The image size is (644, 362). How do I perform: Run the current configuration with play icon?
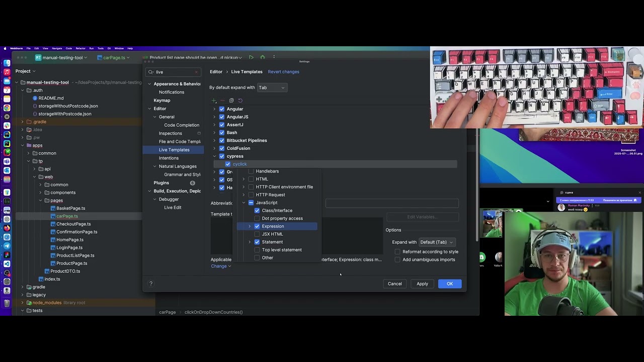(251, 57)
